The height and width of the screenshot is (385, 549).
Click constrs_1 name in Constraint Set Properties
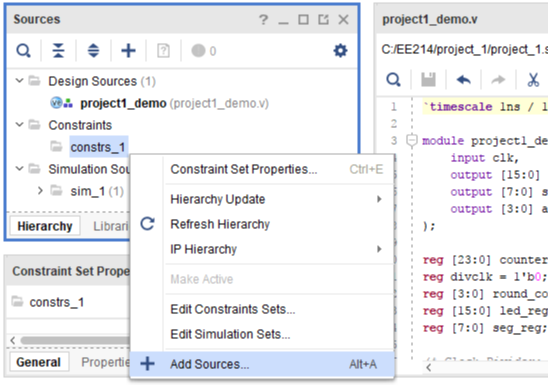(x=57, y=302)
